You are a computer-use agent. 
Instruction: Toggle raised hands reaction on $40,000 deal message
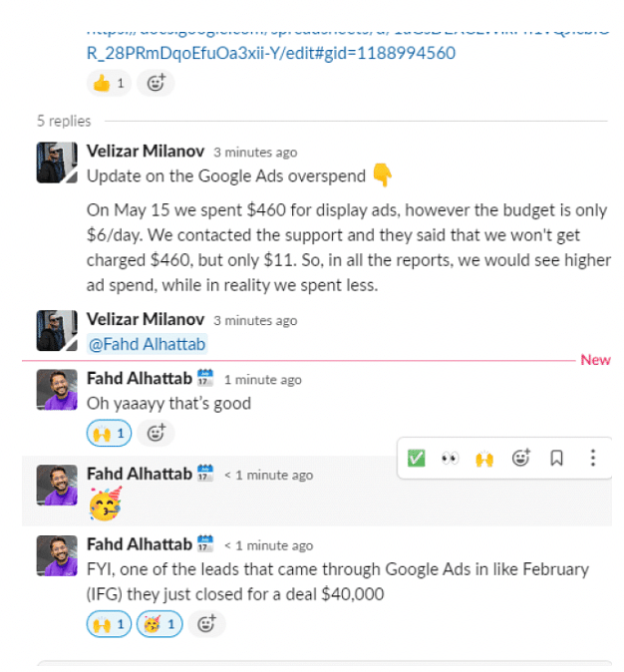[x=109, y=625]
